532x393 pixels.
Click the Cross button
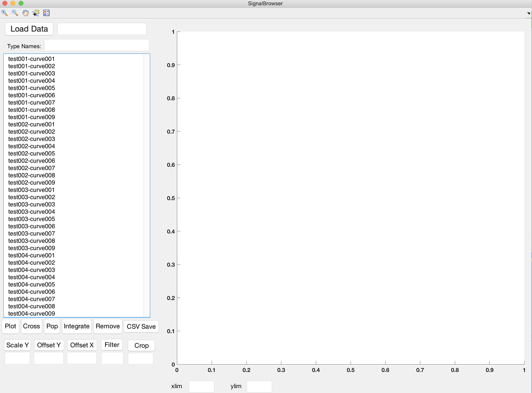[x=31, y=326]
